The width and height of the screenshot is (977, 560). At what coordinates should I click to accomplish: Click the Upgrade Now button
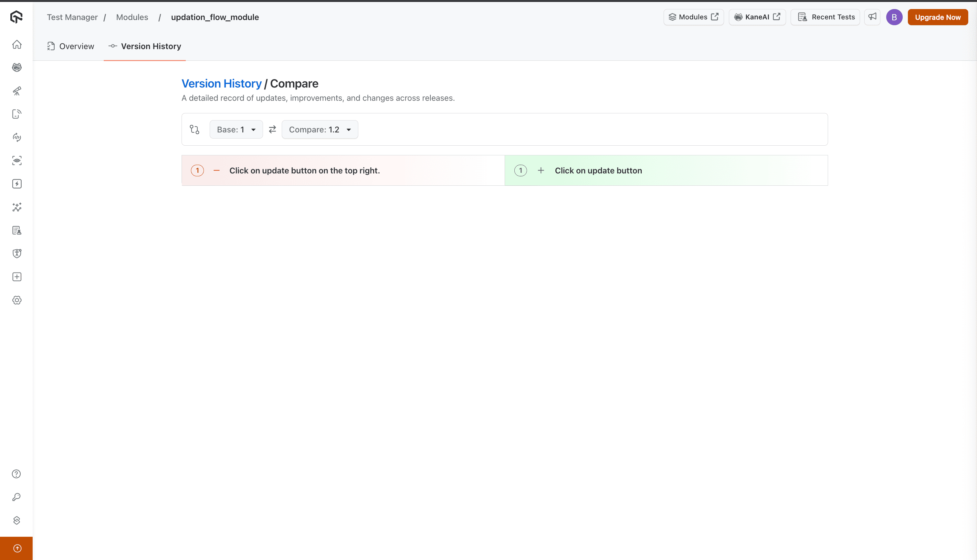(x=937, y=17)
